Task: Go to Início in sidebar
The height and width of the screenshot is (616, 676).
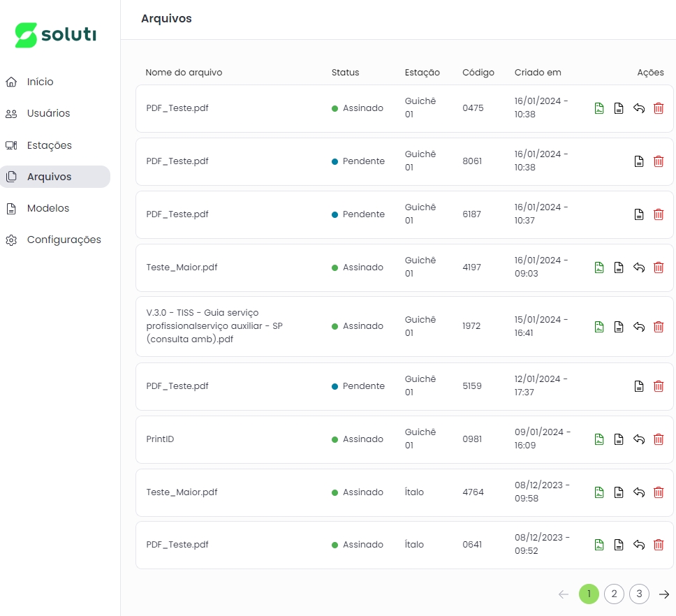Action: 40,82
